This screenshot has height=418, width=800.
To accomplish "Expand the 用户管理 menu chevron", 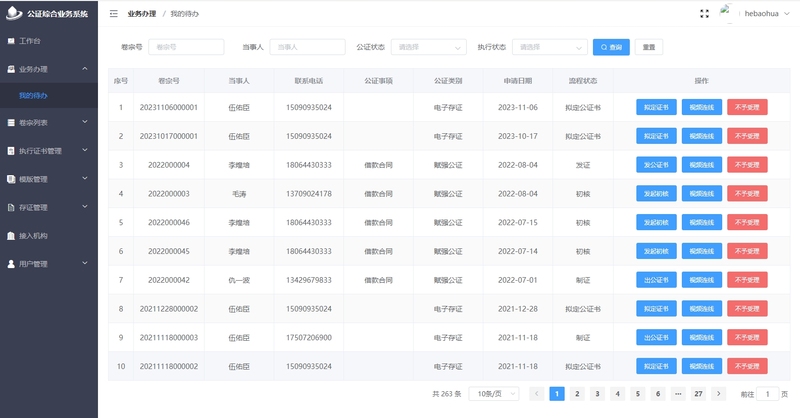I will click(85, 263).
